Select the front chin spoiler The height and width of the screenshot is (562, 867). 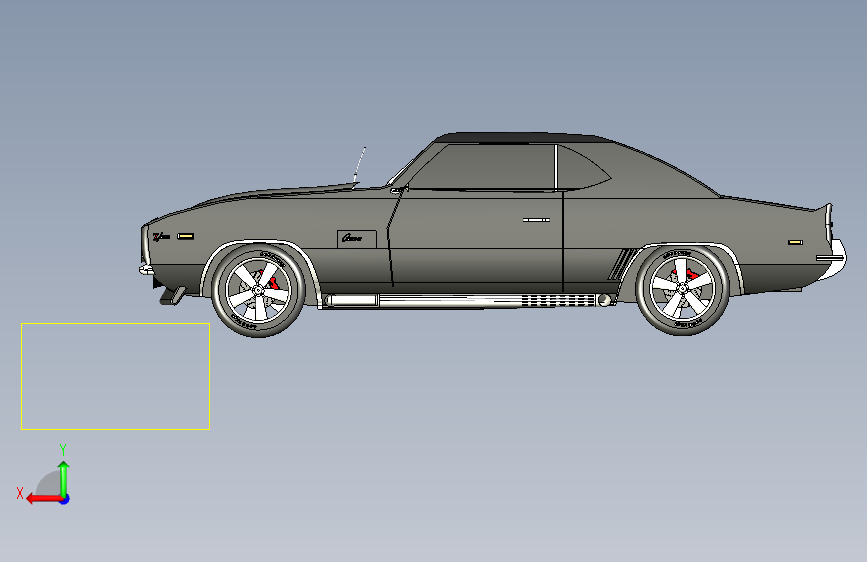(172, 295)
